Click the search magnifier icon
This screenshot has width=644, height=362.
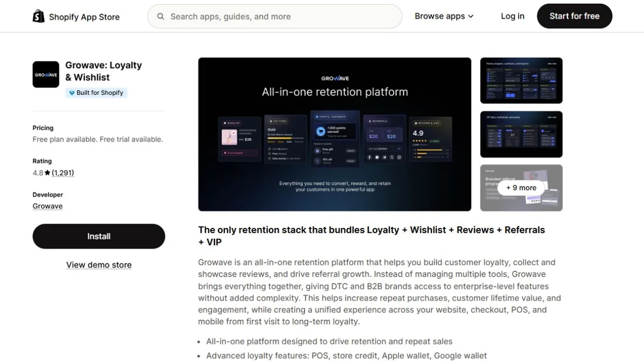click(x=160, y=17)
